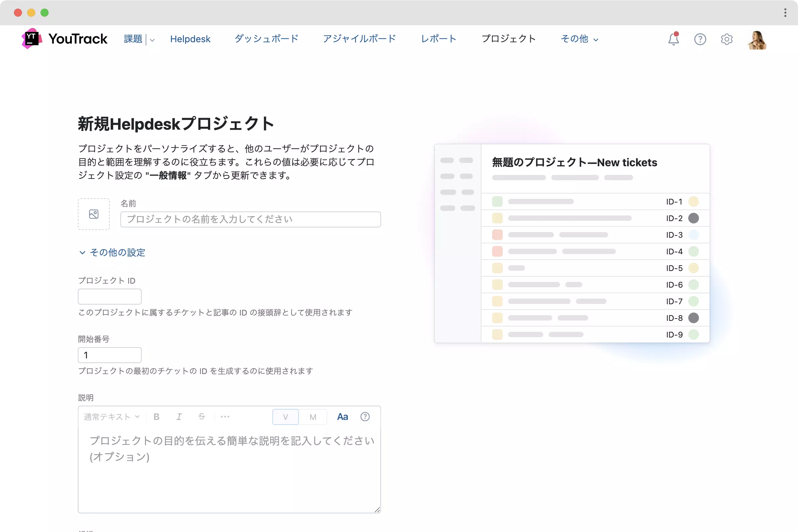Toggle italic formatting in description editor
This screenshot has width=798, height=532.
(x=179, y=417)
